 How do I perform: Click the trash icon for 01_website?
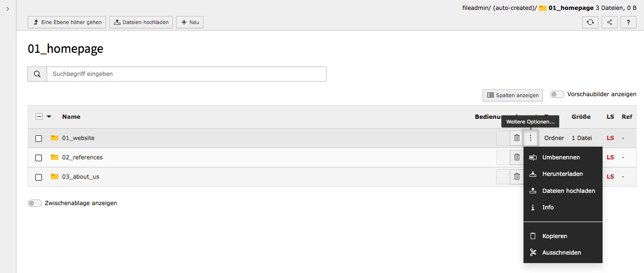pyautogui.click(x=516, y=138)
